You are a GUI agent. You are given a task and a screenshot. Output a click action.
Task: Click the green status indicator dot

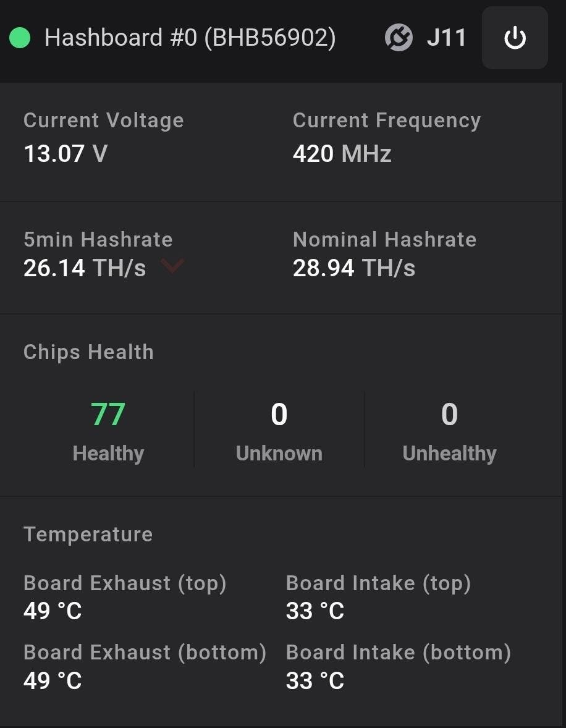pos(20,38)
